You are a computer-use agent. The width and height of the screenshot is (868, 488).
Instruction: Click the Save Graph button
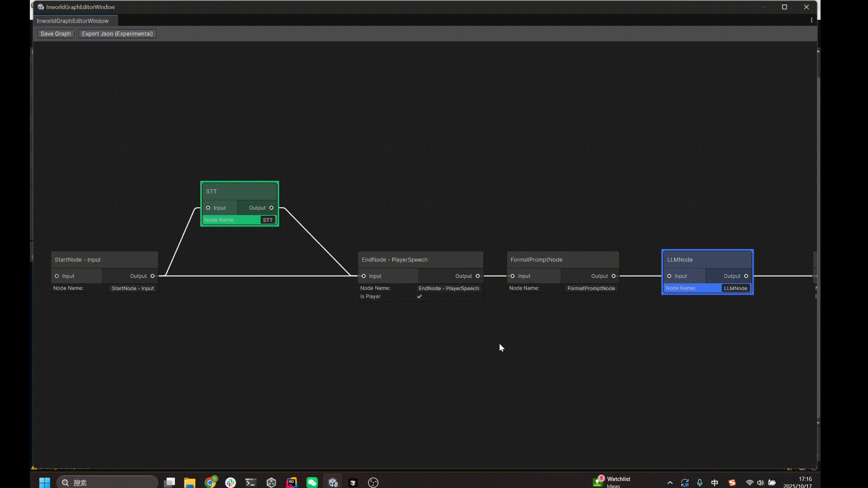(x=56, y=34)
